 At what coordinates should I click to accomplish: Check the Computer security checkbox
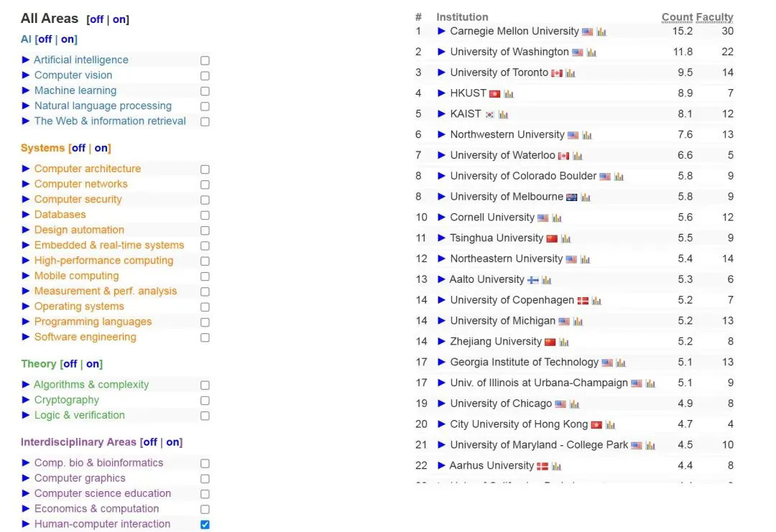pyautogui.click(x=205, y=200)
